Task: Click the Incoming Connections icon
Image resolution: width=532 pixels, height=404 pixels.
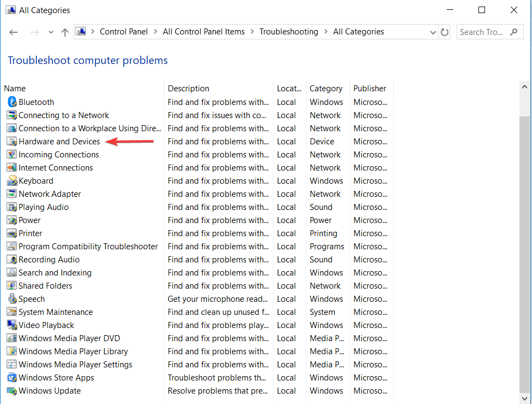Action: click(x=12, y=155)
